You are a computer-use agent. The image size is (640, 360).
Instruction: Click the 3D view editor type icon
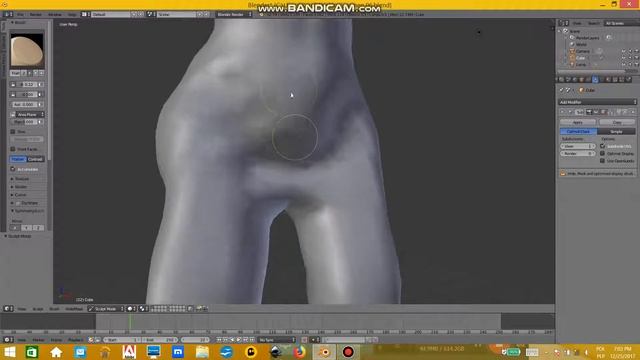[x=8, y=309]
